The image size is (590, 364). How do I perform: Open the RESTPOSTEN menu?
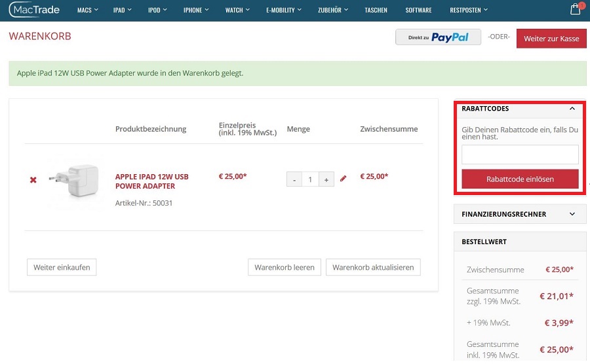point(469,10)
